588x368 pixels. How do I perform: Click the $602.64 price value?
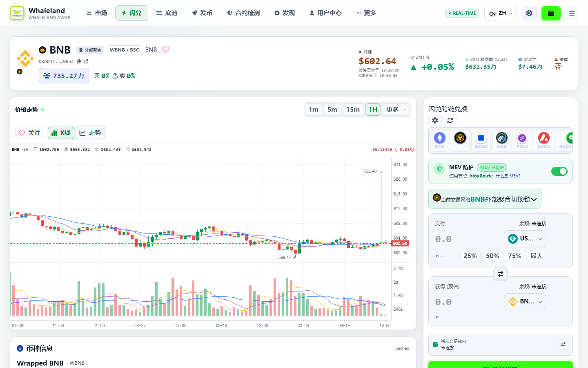377,61
